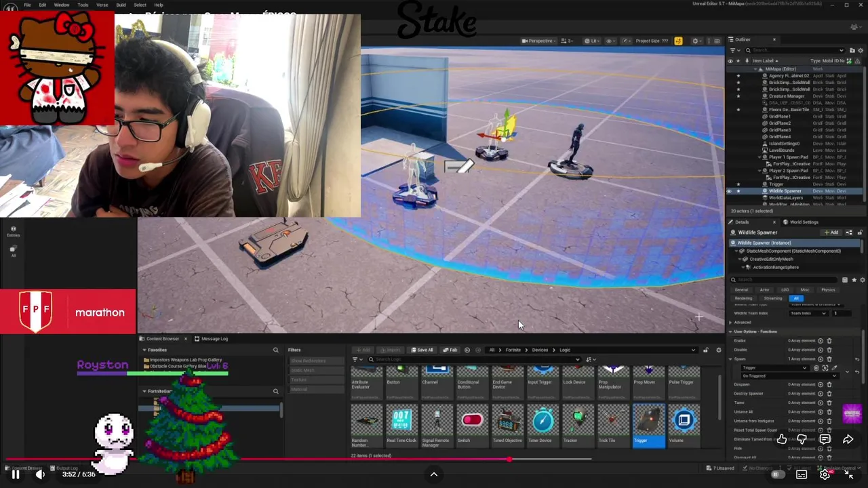Click the video progress bar scrubber
The width and height of the screenshot is (868, 488).
[x=510, y=459]
